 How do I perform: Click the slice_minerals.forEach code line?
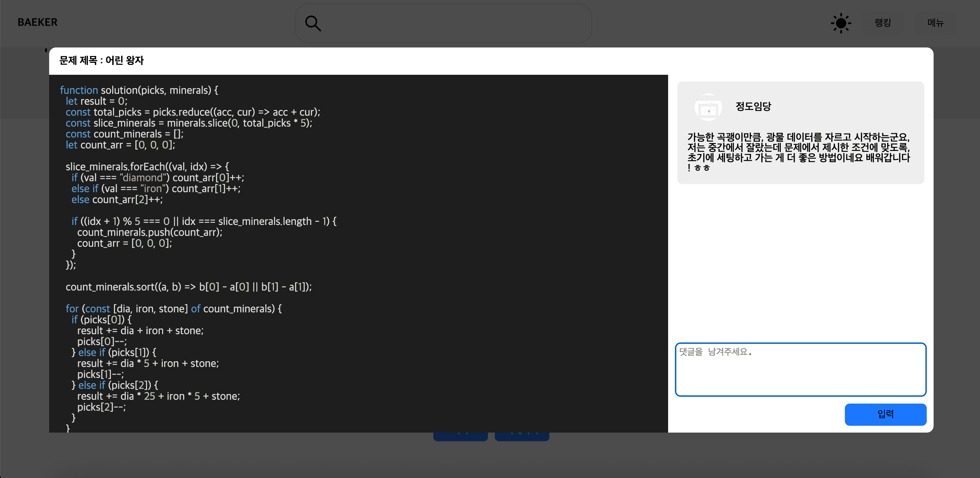(x=147, y=167)
